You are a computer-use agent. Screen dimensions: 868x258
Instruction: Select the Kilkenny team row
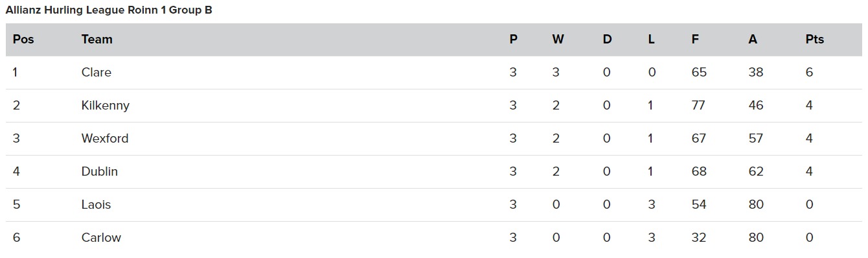click(434, 106)
